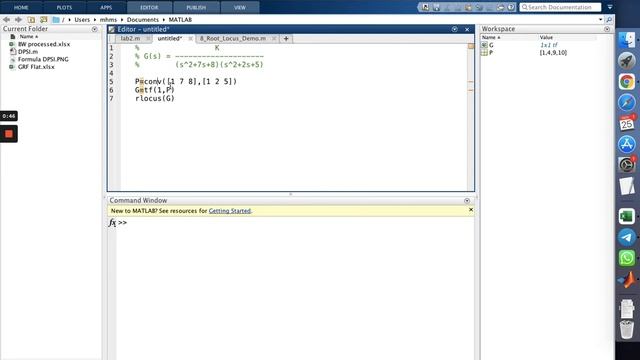Screen dimensions: 640x360
Task: Switch to the 8_Root_Locus_Demo.m editor tab
Action: pyautogui.click(x=233, y=38)
